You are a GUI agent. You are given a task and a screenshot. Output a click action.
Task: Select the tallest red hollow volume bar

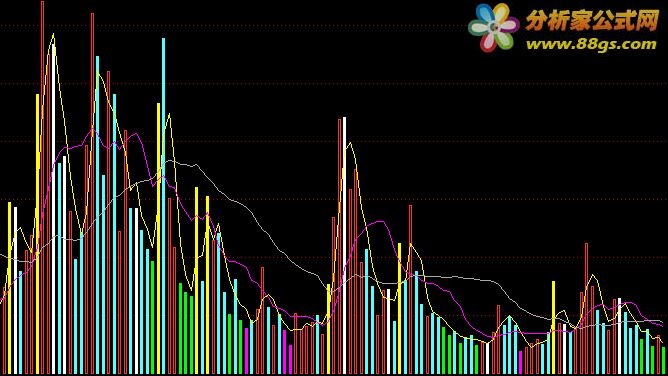tap(43, 187)
